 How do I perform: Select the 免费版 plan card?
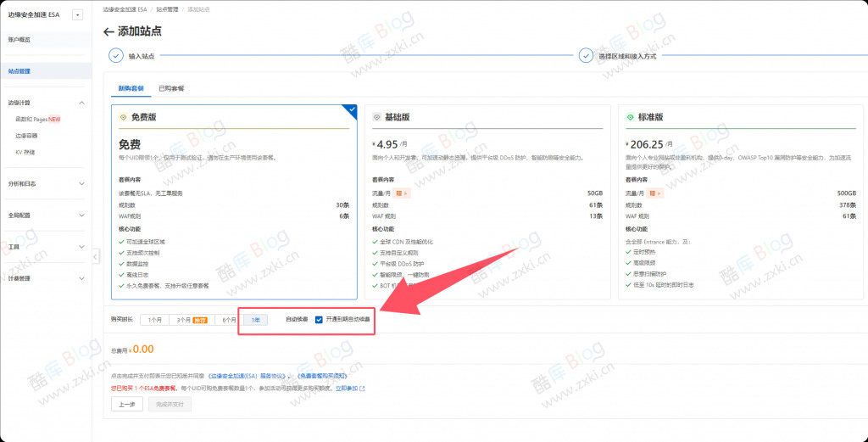tap(234, 202)
